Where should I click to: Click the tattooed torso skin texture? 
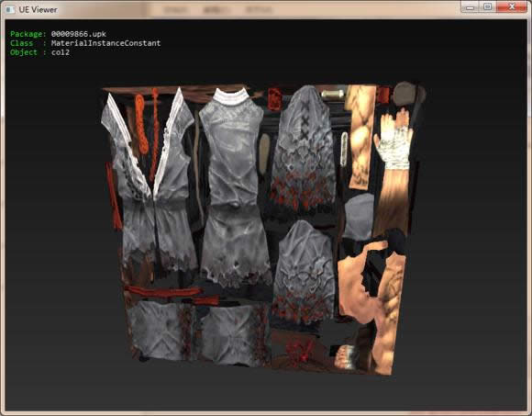click(x=371, y=298)
